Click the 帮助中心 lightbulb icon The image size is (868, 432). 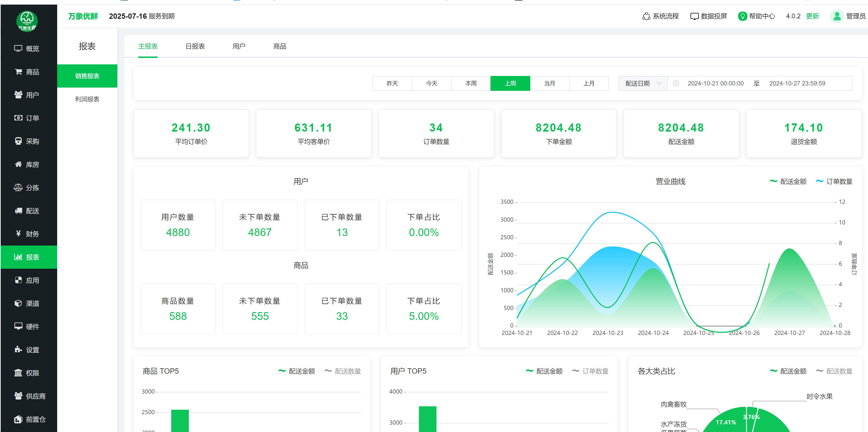tap(742, 16)
